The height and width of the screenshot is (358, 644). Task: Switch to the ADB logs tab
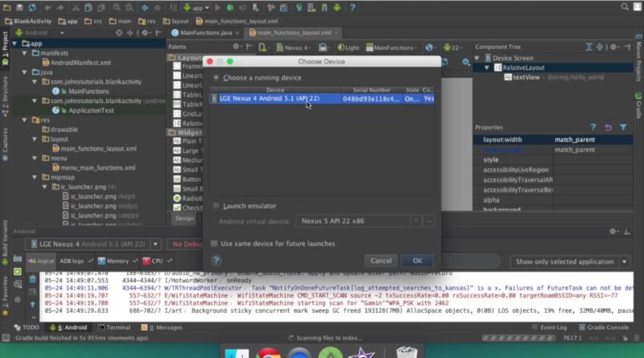click(76, 261)
